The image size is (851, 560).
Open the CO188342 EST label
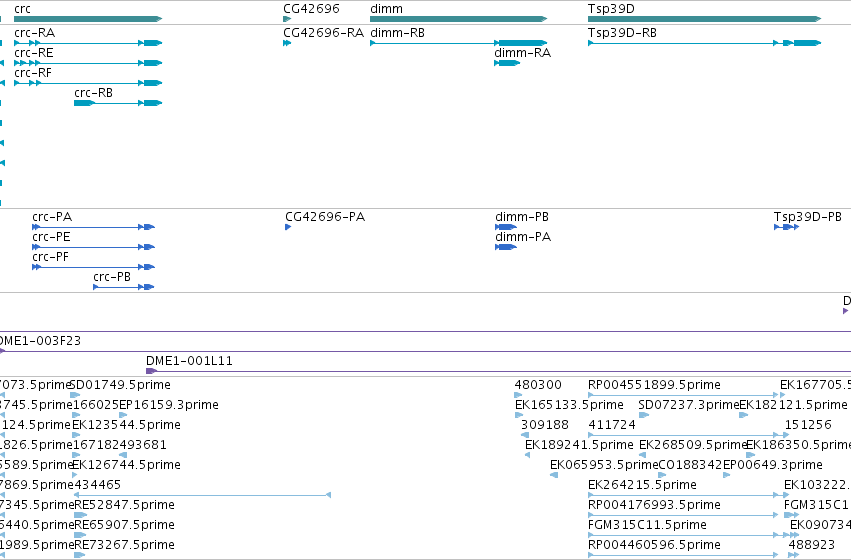tap(690, 465)
